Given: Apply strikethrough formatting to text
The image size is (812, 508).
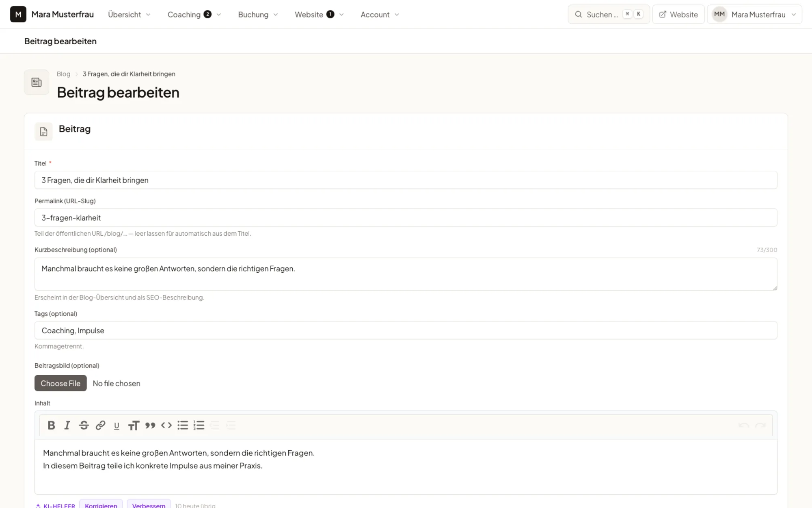Looking at the screenshot, I should click(x=84, y=425).
